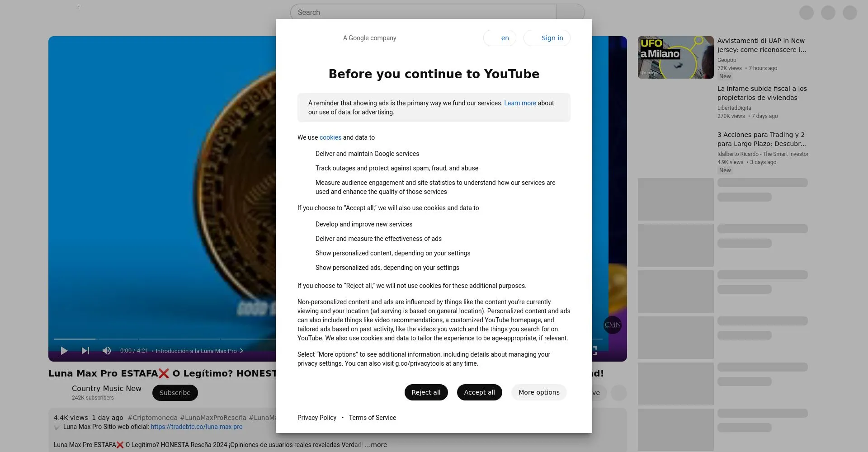Select the #Criptomoneda hashtag
The image size is (868, 452).
[x=152, y=418]
